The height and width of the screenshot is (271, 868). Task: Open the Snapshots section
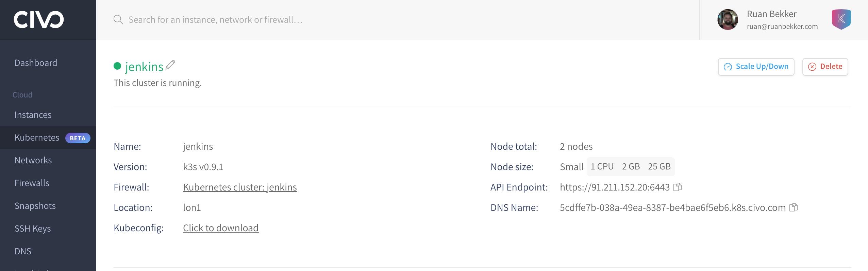click(35, 206)
